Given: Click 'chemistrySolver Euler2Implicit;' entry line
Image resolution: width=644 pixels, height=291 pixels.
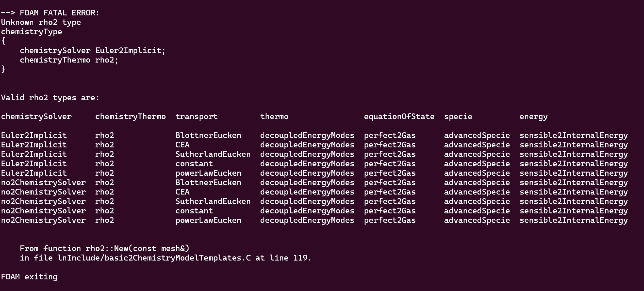Looking at the screenshot, I should click(x=92, y=51).
